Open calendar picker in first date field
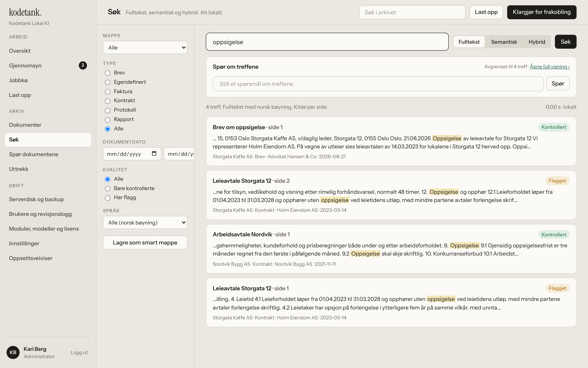The height and width of the screenshot is (368, 588). 154,154
